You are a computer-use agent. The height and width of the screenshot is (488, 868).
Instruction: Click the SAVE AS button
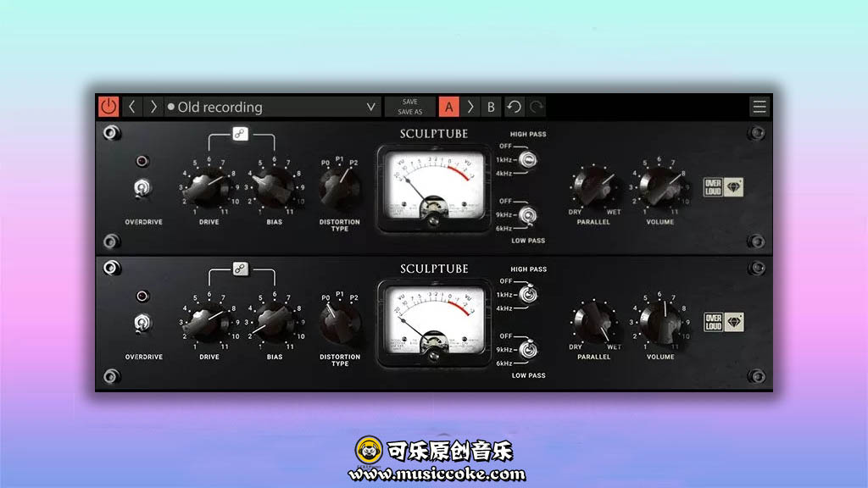tap(409, 112)
